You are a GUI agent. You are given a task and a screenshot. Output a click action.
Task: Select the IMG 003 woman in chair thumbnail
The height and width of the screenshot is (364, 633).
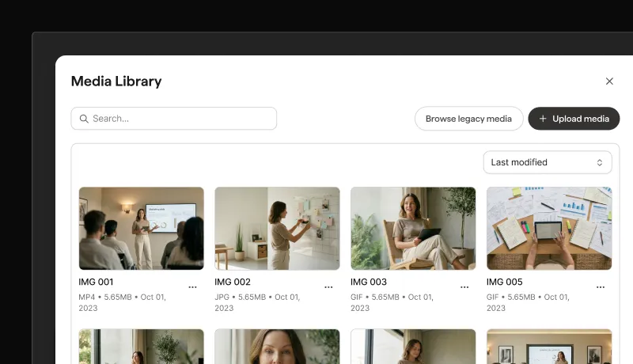coord(413,229)
